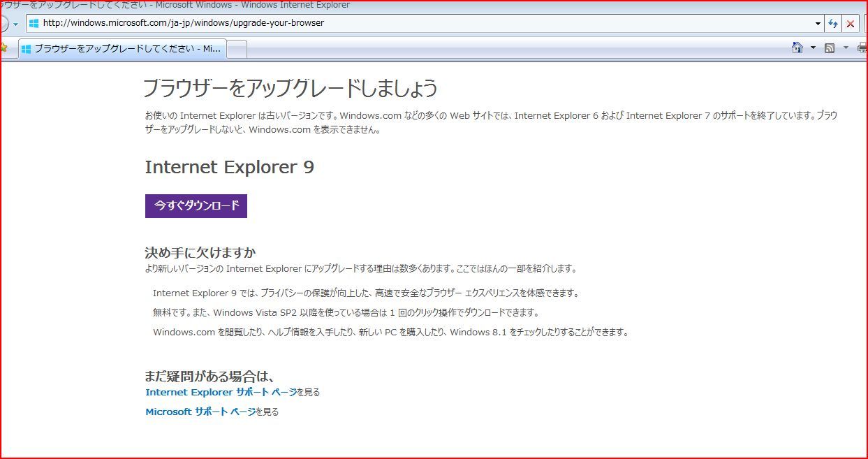Click the 今すぐダウンロード button

pos(196,206)
